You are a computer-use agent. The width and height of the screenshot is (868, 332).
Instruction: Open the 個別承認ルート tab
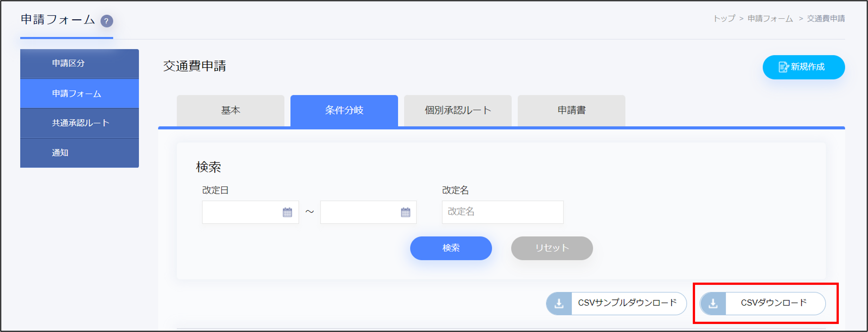pyautogui.click(x=458, y=110)
